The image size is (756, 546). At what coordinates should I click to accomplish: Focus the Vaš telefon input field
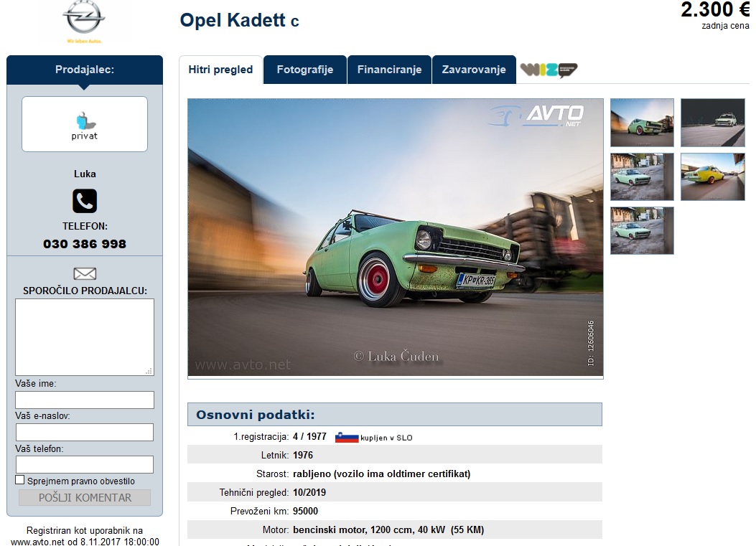coord(85,464)
